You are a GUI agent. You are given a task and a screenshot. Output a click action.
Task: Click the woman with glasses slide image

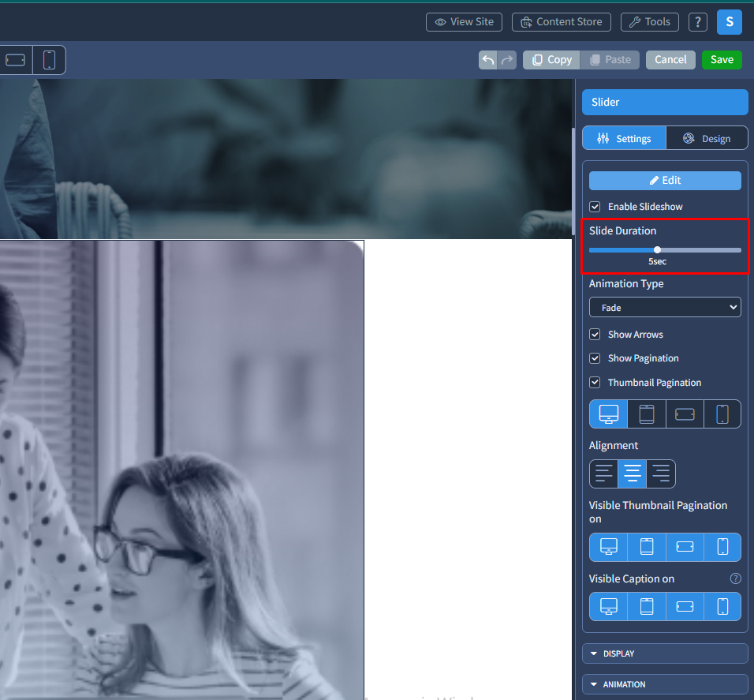[181, 470]
